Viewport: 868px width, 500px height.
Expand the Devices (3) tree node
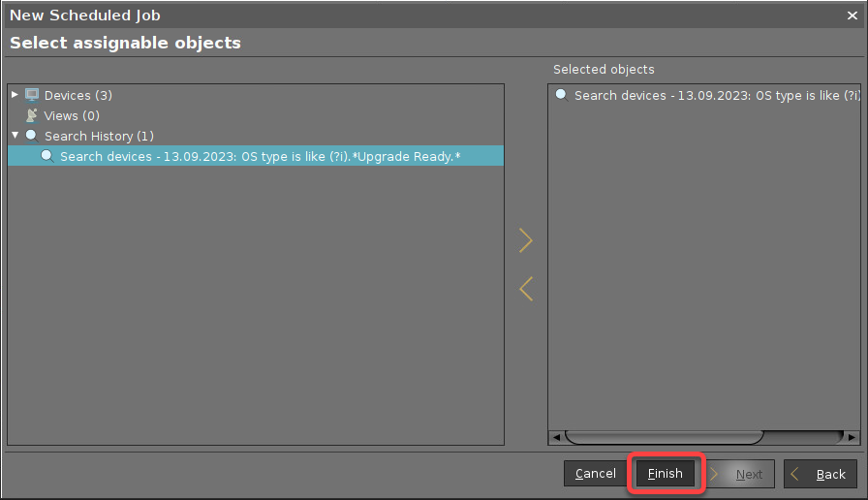(x=15, y=95)
